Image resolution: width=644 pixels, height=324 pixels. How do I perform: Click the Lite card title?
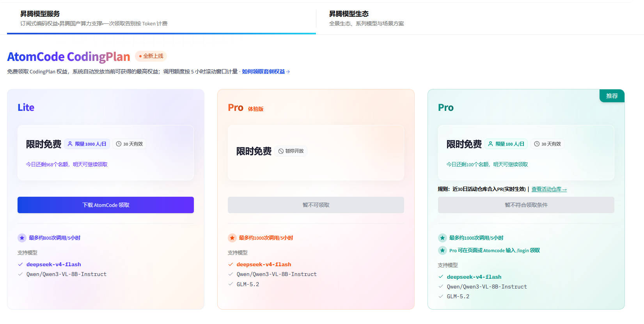point(26,107)
